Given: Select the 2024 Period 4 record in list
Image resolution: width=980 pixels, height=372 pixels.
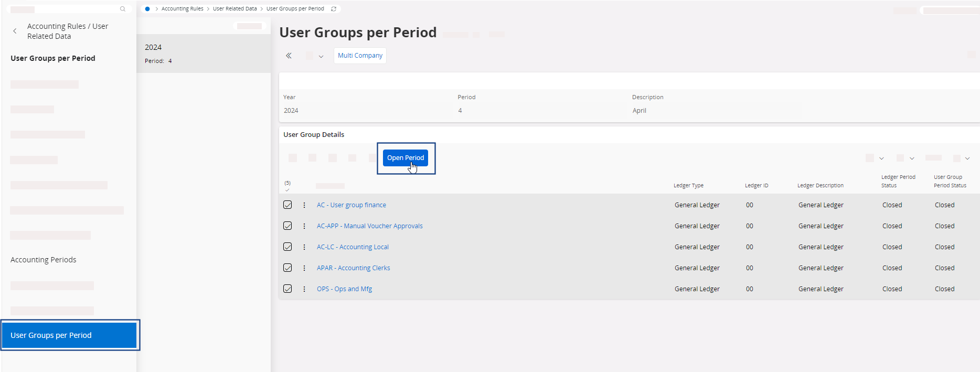Looking at the screenshot, I should point(203,54).
